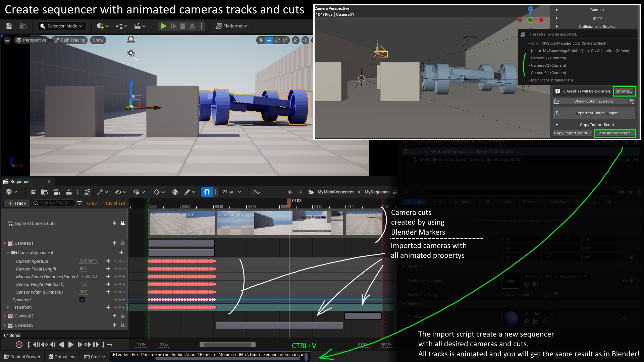This screenshot has height=362, width=644.
Task: Open the 24 fps frame rate dropdown
Action: [x=231, y=192]
